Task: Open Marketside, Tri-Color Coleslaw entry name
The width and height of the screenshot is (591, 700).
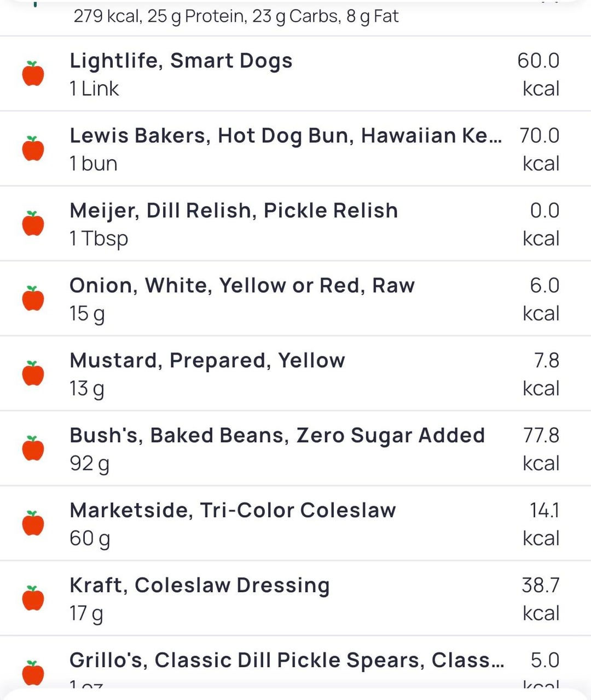Action: pos(233,511)
